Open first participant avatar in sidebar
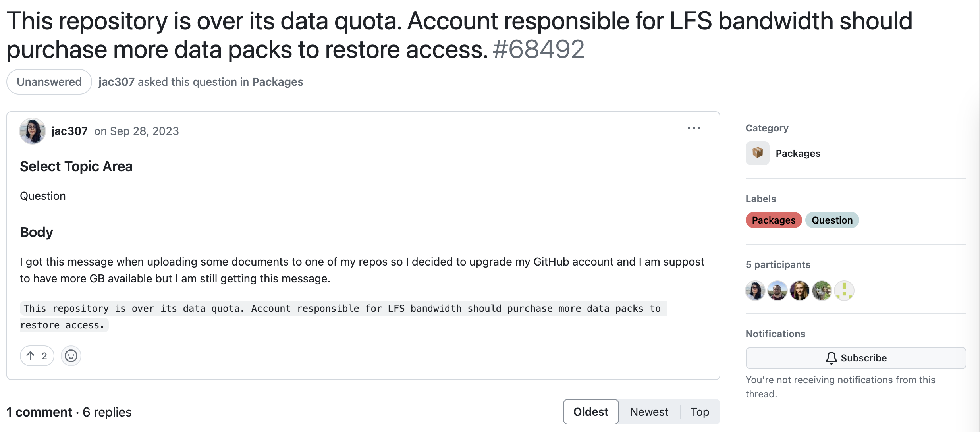This screenshot has width=980, height=432. [755, 291]
